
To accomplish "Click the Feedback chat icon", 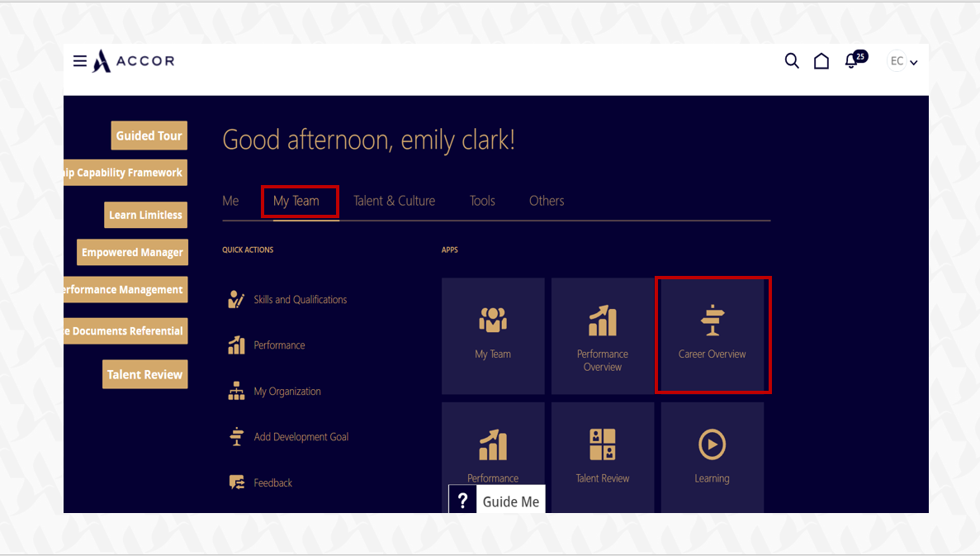I will [236, 482].
